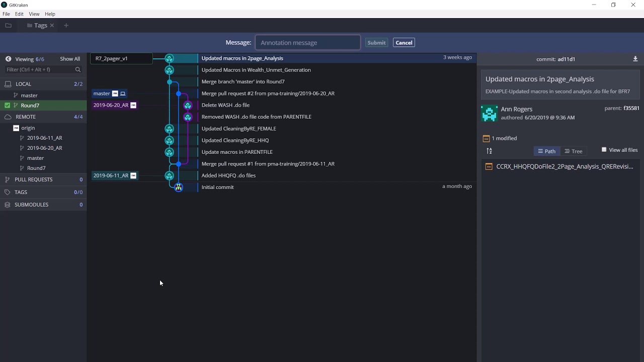Click the commit node for Initial commit
Viewport: 644px width, 362px height.
click(x=179, y=187)
